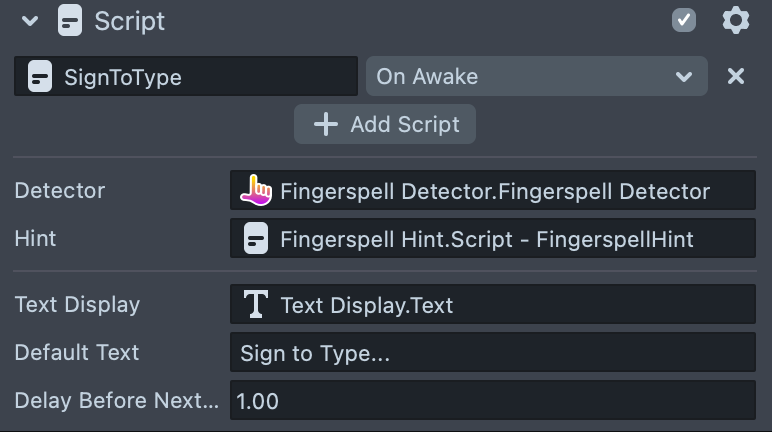Click the plus icon beside Add Script
The width and height of the screenshot is (772, 432).
tap(326, 124)
